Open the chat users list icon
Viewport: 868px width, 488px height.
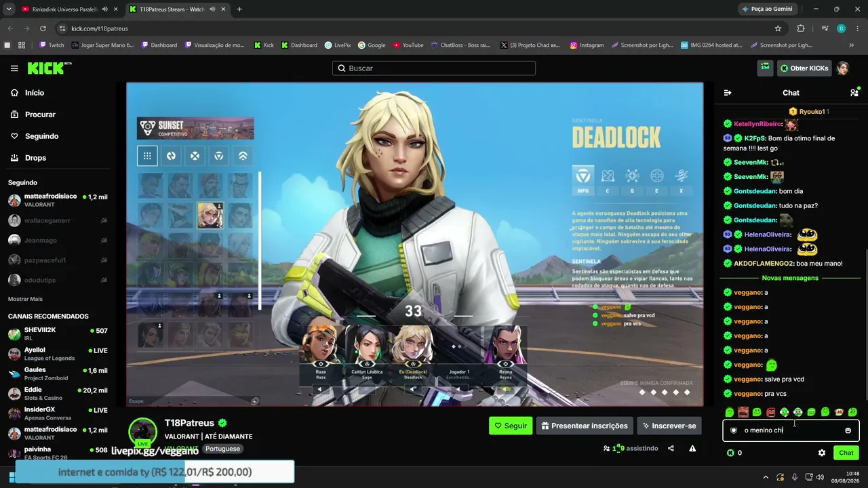pyautogui.click(x=854, y=93)
